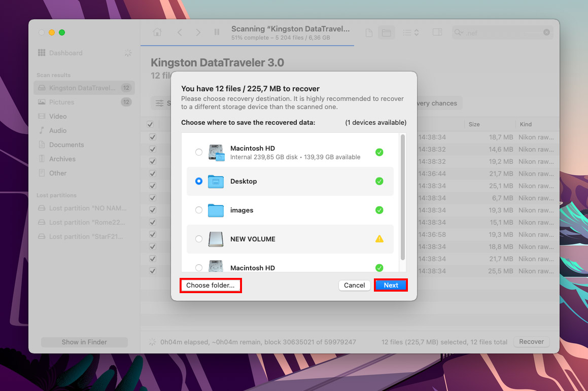
Task: Open the sorting options icon
Action: pyautogui.click(x=410, y=32)
